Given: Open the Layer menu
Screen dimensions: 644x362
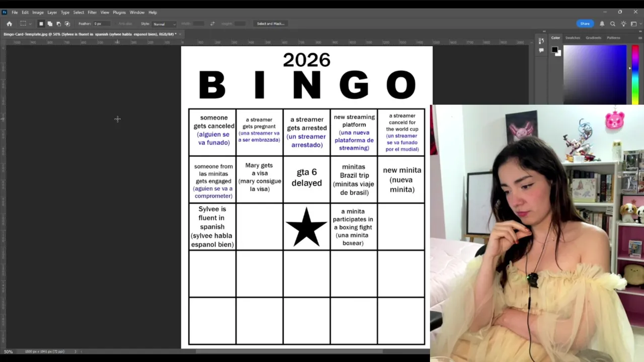Looking at the screenshot, I should pyautogui.click(x=52, y=12).
